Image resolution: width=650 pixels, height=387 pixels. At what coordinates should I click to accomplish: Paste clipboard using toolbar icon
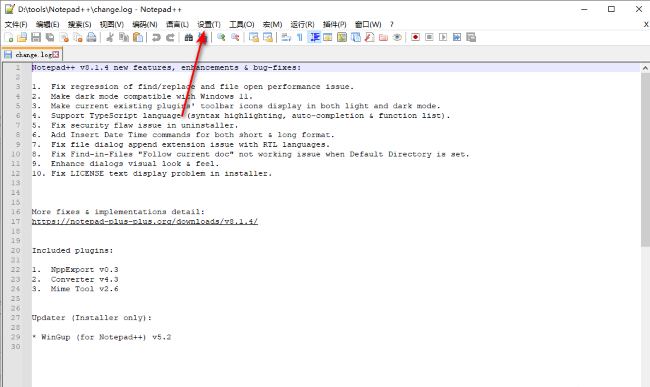138,38
